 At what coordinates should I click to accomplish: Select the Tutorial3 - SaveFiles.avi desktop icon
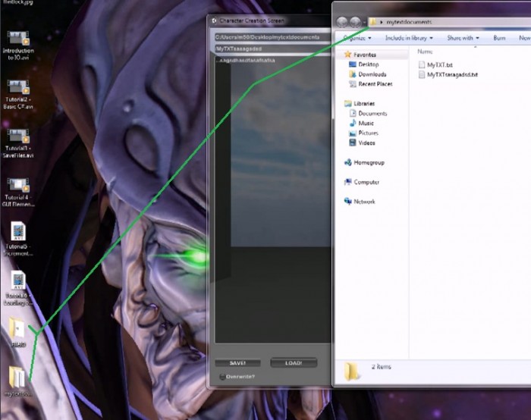click(x=18, y=143)
